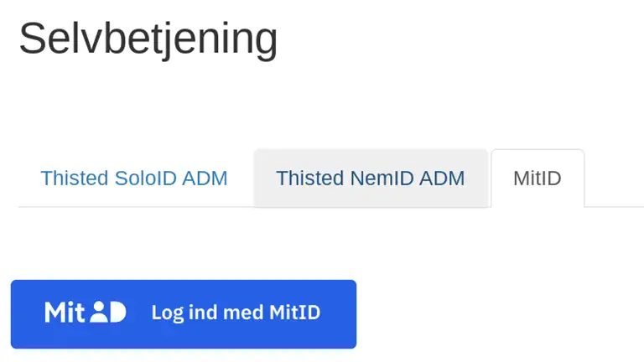Screen dimensions: 644x362
Task: Click the white half-circle D shape in logo
Action: coord(117,313)
